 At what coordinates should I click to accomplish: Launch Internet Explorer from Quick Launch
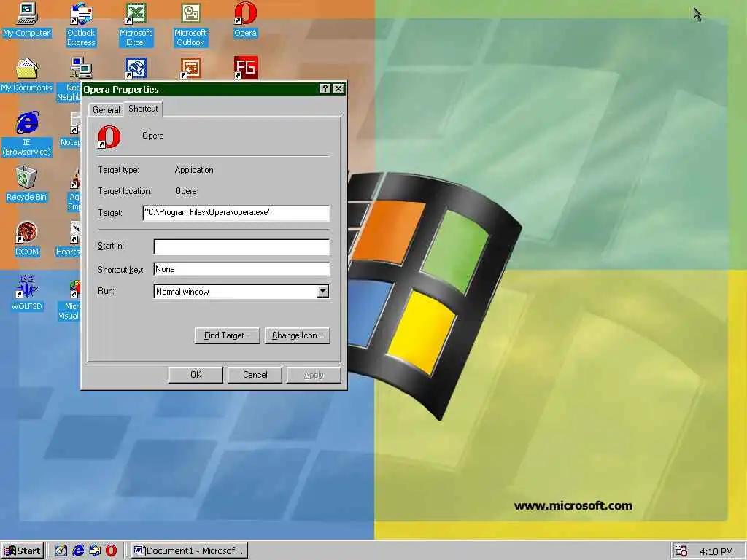coord(78,551)
